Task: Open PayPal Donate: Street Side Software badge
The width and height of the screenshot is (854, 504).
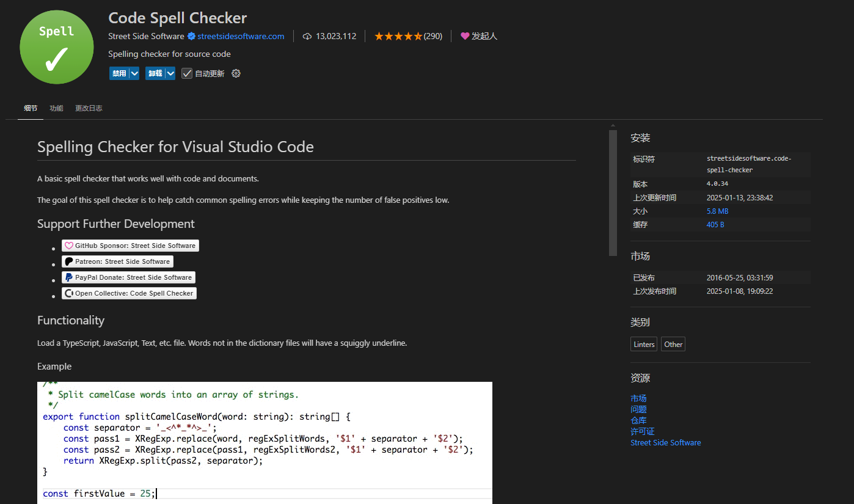Action: point(128,277)
